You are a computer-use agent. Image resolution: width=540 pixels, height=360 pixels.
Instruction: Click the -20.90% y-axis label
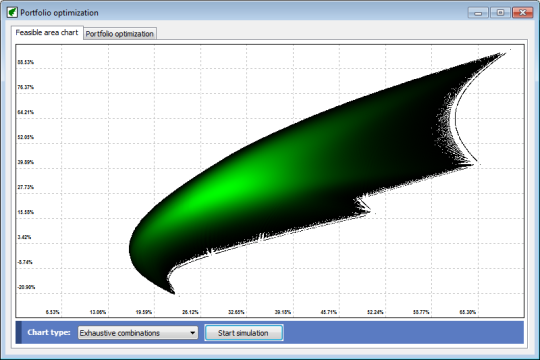pyautogui.click(x=26, y=287)
